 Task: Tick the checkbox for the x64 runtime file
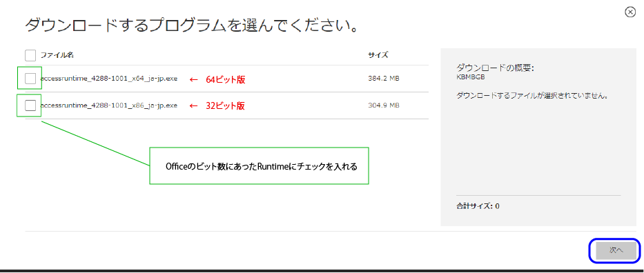tap(30, 79)
